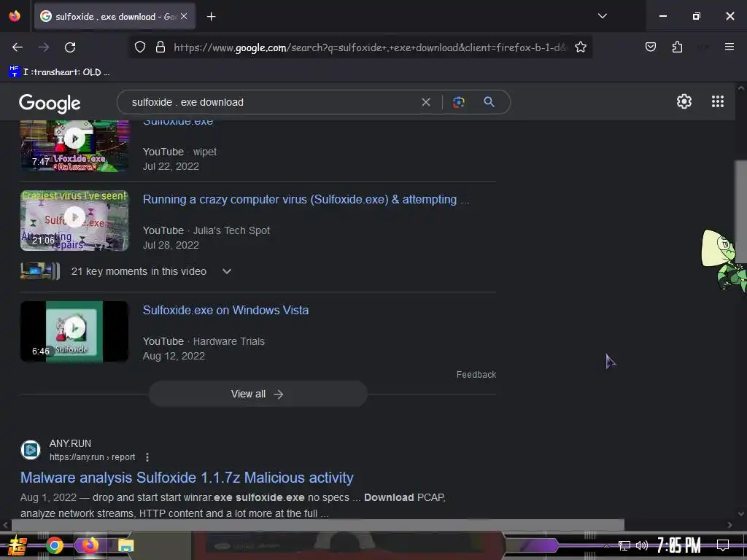Open Firefox application hamburger menu
The image size is (747, 560).
coord(729,47)
